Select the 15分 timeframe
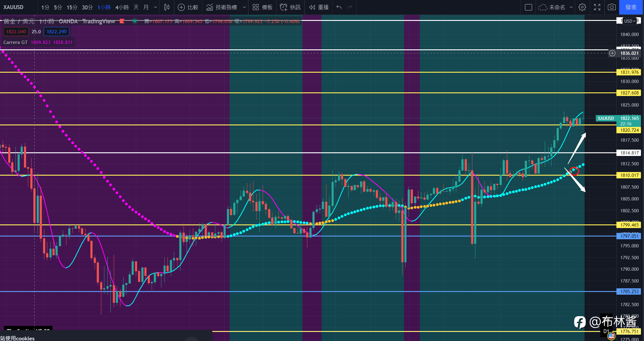This screenshot has height=341, width=644. [72, 7]
